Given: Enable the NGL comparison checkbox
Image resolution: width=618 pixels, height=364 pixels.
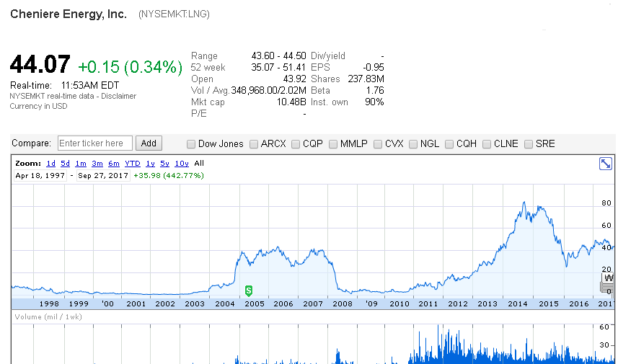Looking at the screenshot, I should tap(413, 144).
